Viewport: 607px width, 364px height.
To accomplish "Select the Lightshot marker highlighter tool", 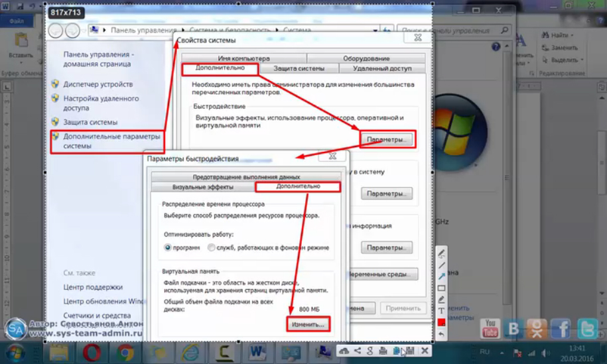I will pyautogui.click(x=441, y=300).
